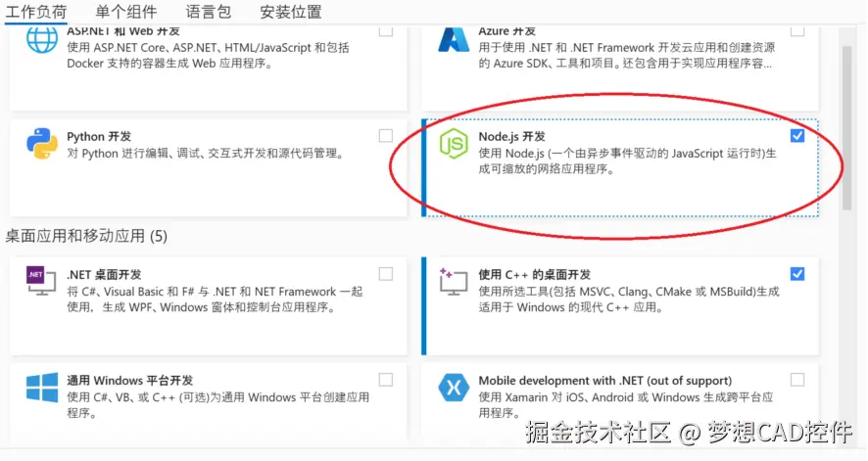
Task: Click the Python description 对 Python 进行编辑
Action: click(x=206, y=153)
